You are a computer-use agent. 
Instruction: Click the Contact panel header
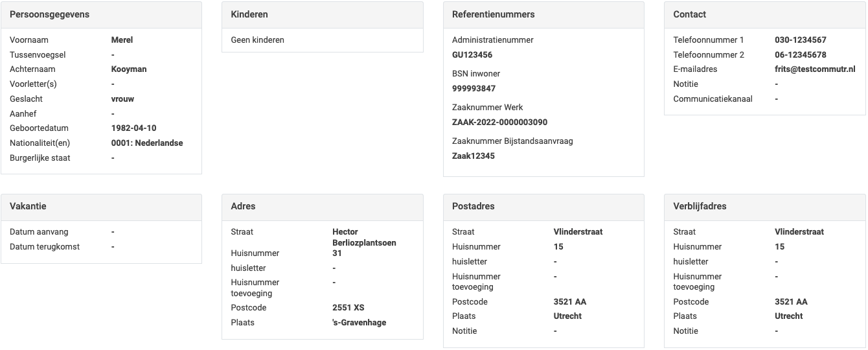tap(689, 14)
